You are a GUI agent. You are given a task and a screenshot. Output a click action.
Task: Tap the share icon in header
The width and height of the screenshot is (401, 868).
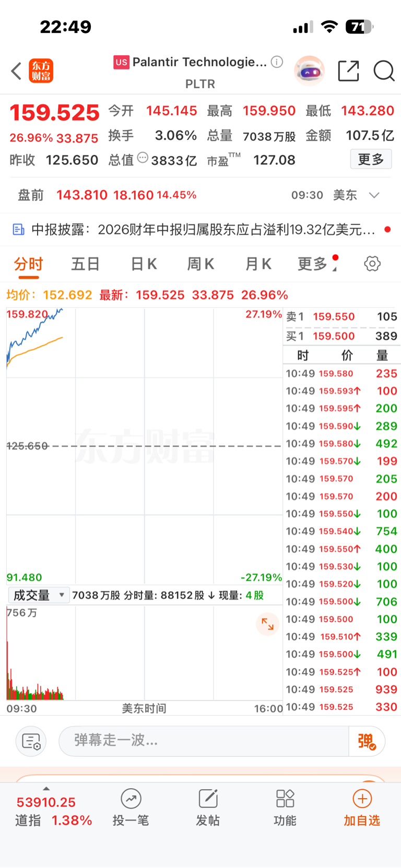click(348, 71)
